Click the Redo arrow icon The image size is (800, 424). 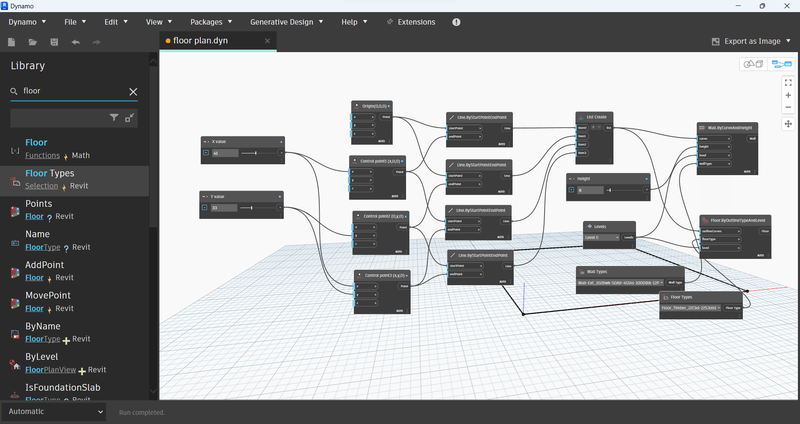[96, 42]
